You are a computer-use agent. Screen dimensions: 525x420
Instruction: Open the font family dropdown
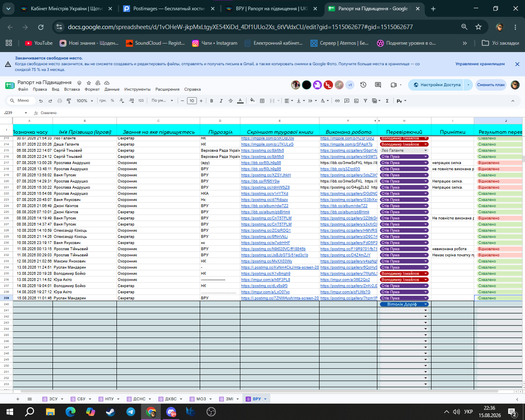point(162,100)
